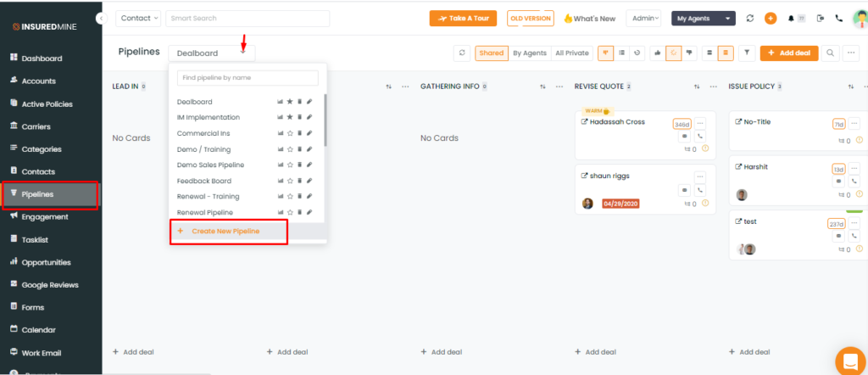
Task: Toggle the Dealboard pipeline selector dropdown
Action: 212,53
